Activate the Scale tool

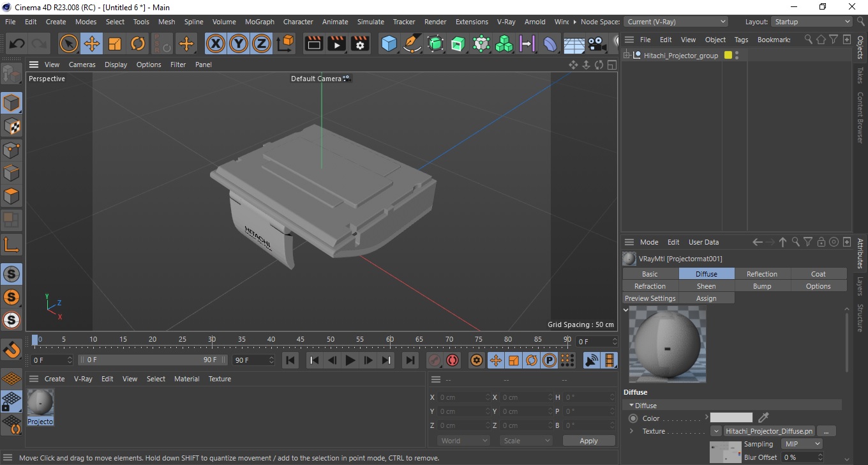pos(115,44)
